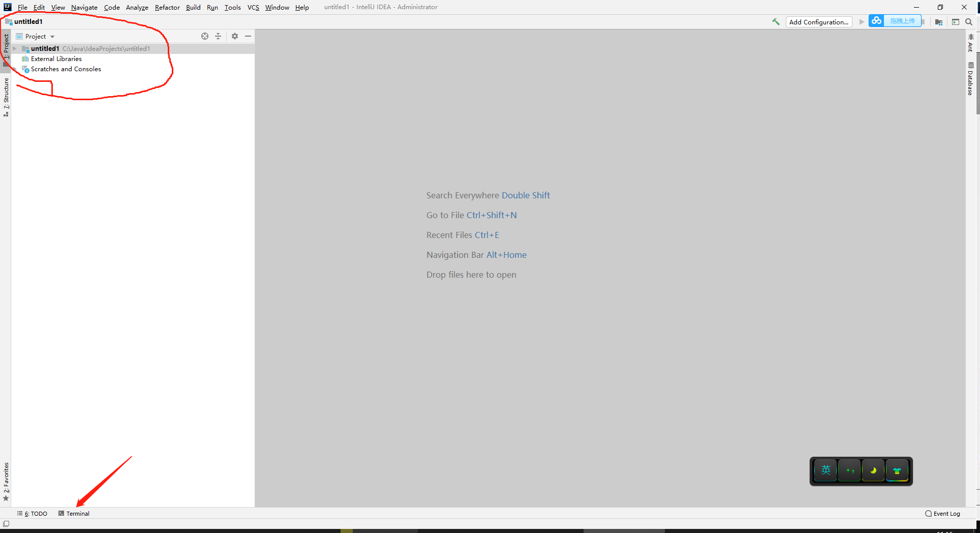
Task: Open the Refactor menu
Action: point(167,7)
